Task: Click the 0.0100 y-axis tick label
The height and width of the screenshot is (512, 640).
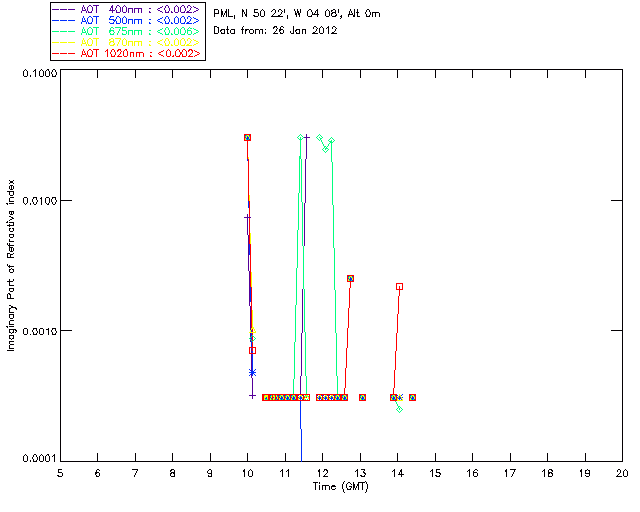Action: 39,201
